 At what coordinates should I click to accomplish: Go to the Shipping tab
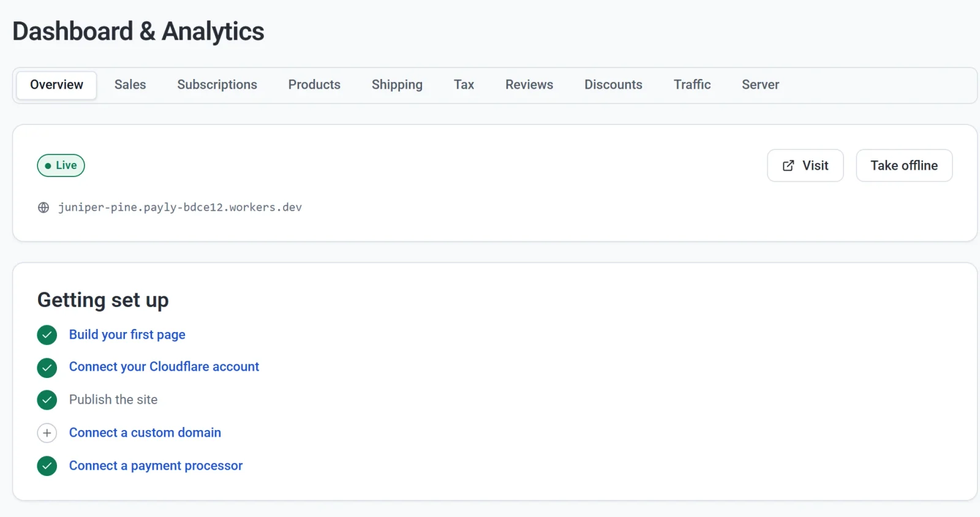397,85
